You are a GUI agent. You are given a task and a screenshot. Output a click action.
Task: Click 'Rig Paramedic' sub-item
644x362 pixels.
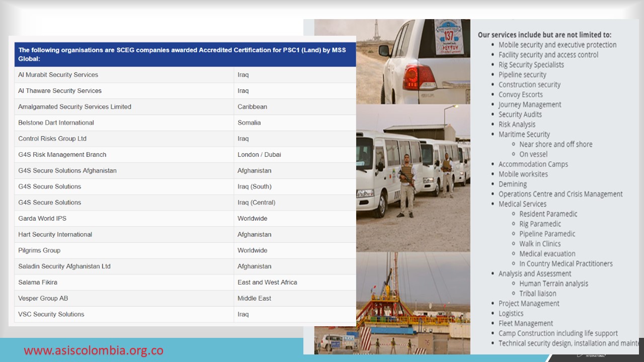[540, 224]
